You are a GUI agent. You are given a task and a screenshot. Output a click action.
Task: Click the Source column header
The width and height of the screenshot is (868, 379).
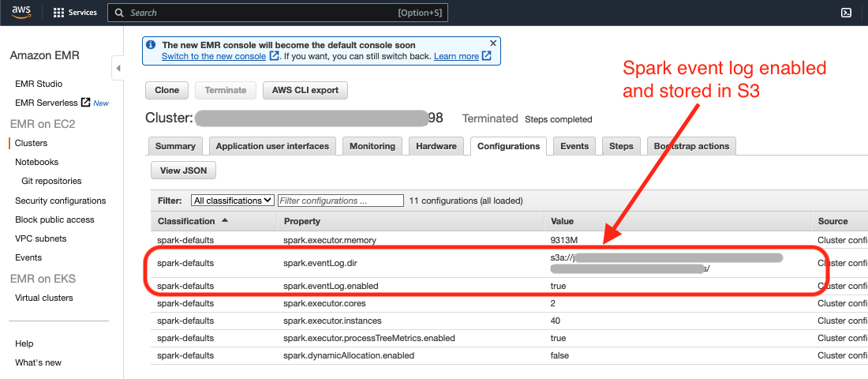coord(833,221)
